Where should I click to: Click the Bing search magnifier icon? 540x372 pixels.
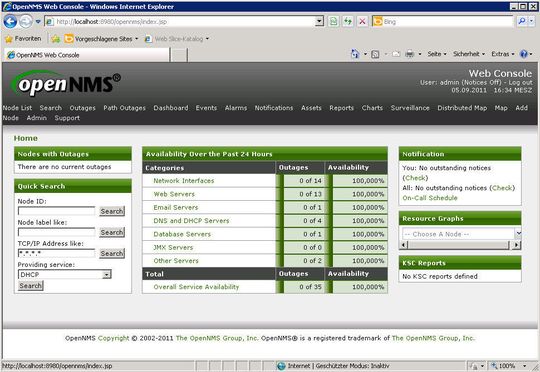[522, 21]
